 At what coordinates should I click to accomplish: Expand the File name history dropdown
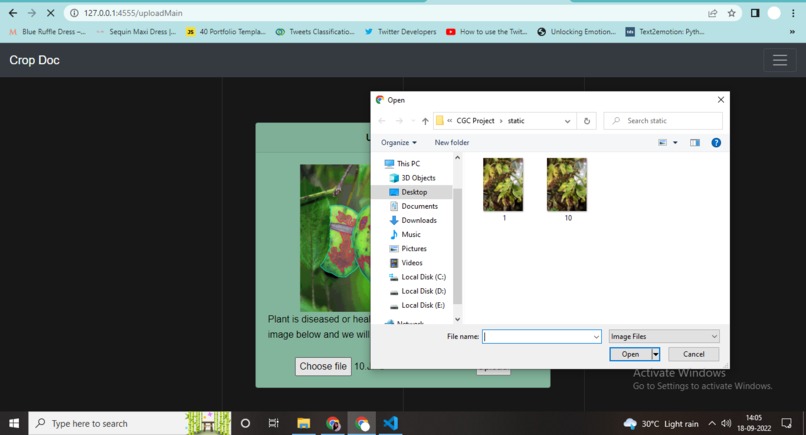596,337
